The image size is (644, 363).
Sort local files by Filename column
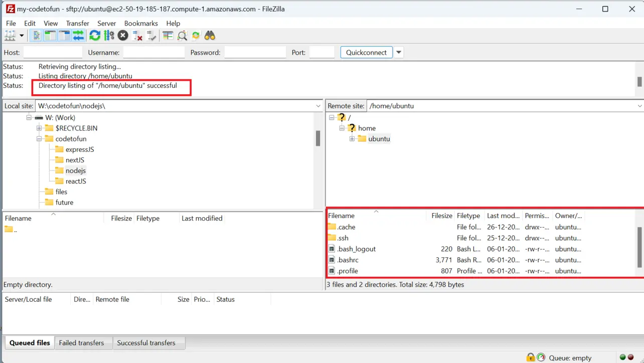(x=53, y=218)
